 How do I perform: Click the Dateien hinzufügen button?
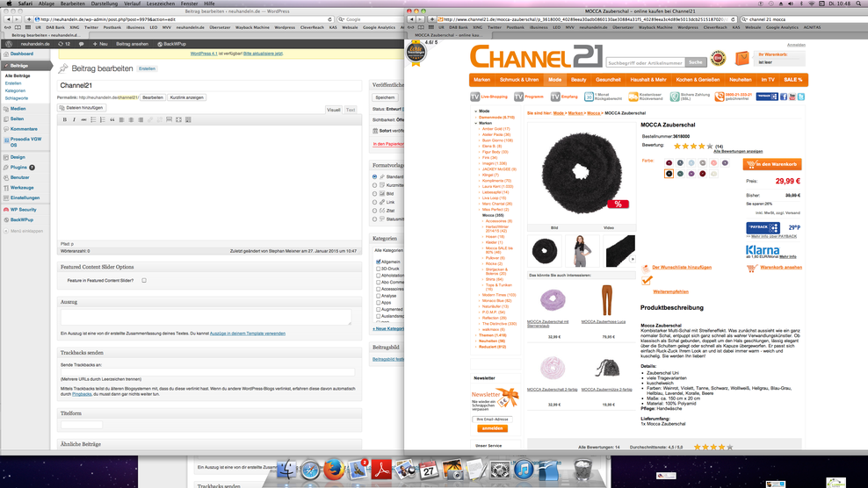(82, 108)
